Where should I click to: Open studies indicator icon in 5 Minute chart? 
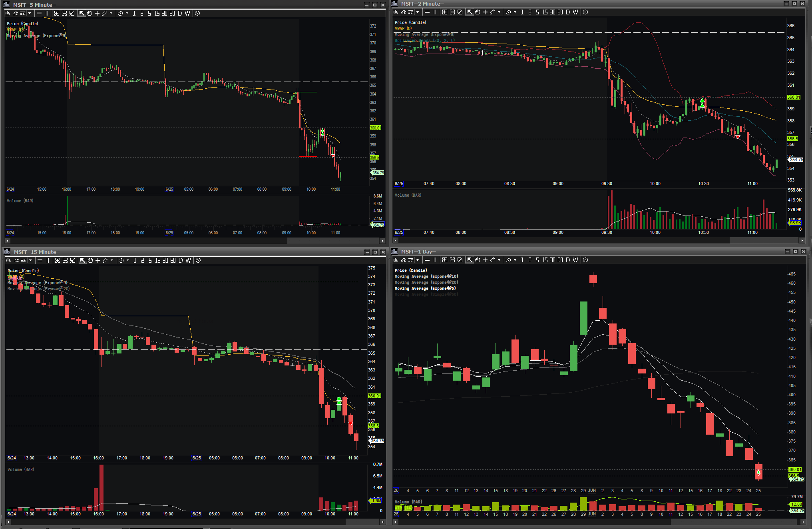click(x=15, y=13)
